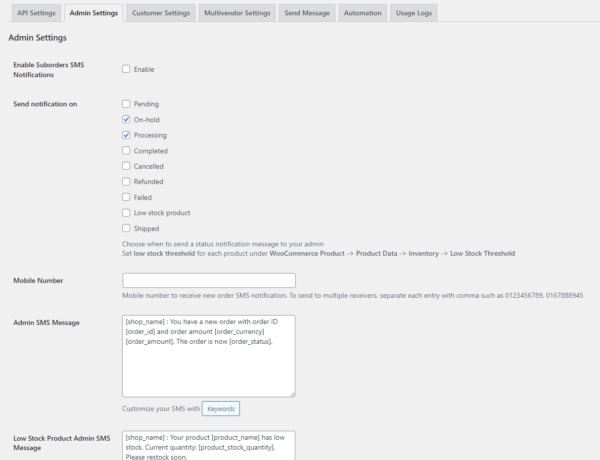This screenshot has width=600, height=460.
Task: Check the Shipped status checkbox
Action: pyautogui.click(x=126, y=228)
